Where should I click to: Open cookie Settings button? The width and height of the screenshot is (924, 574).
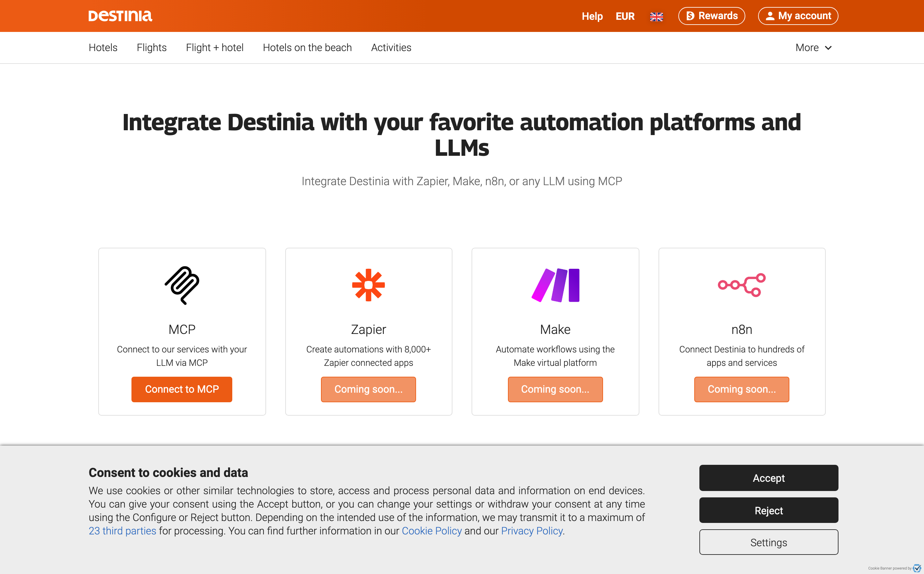click(769, 542)
